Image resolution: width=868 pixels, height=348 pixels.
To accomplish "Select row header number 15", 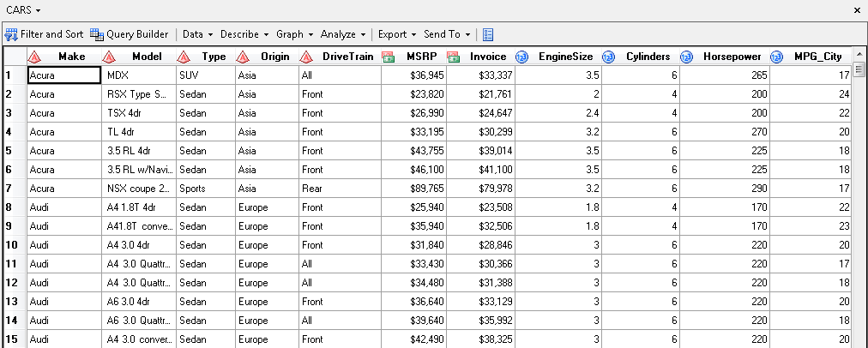I will pos(15,339).
